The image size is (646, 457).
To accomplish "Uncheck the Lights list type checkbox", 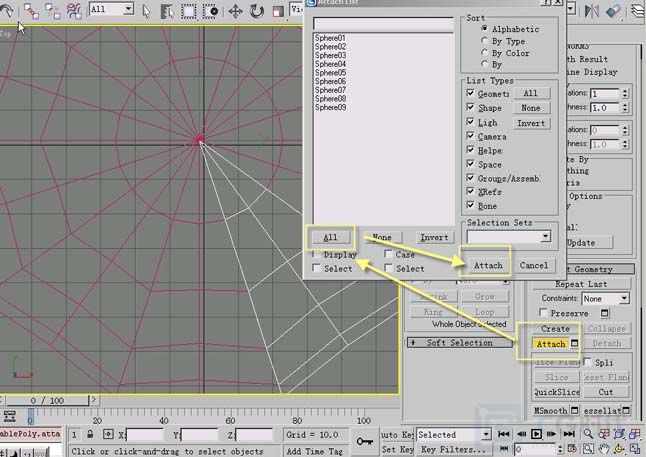I will [x=470, y=122].
